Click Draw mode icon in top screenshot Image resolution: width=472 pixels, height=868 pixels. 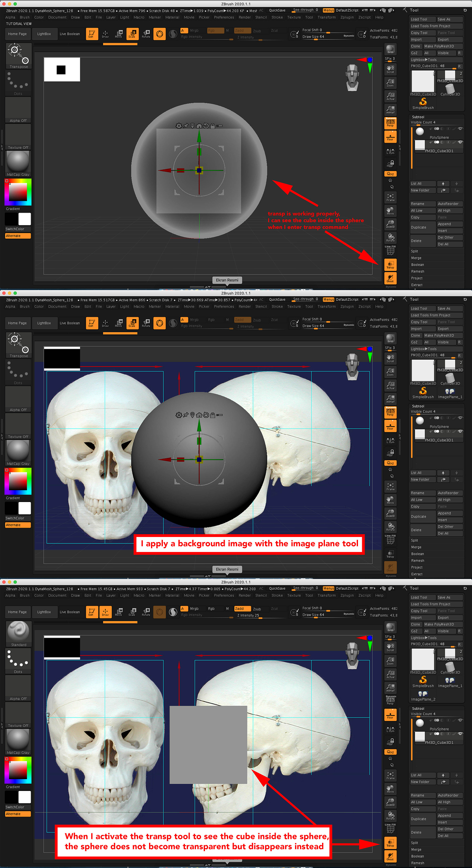pos(105,34)
